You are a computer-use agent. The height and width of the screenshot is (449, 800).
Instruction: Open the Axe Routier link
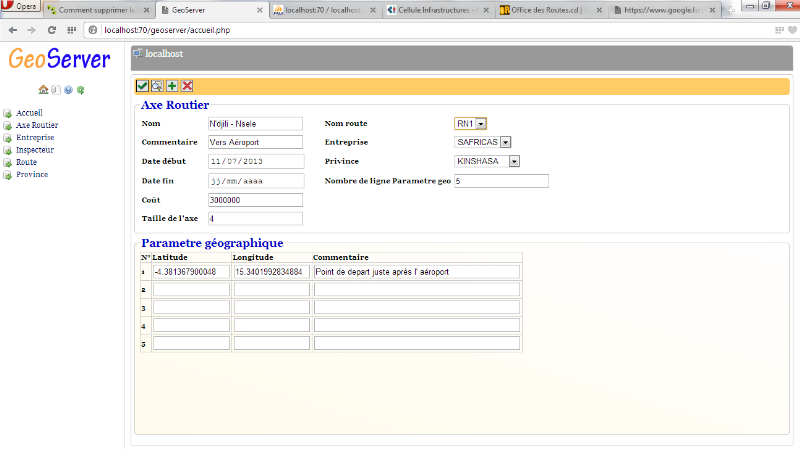tap(37, 125)
